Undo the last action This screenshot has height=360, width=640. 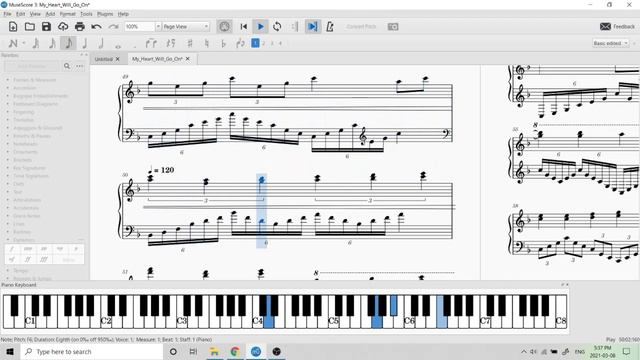pyautogui.click(x=96, y=27)
